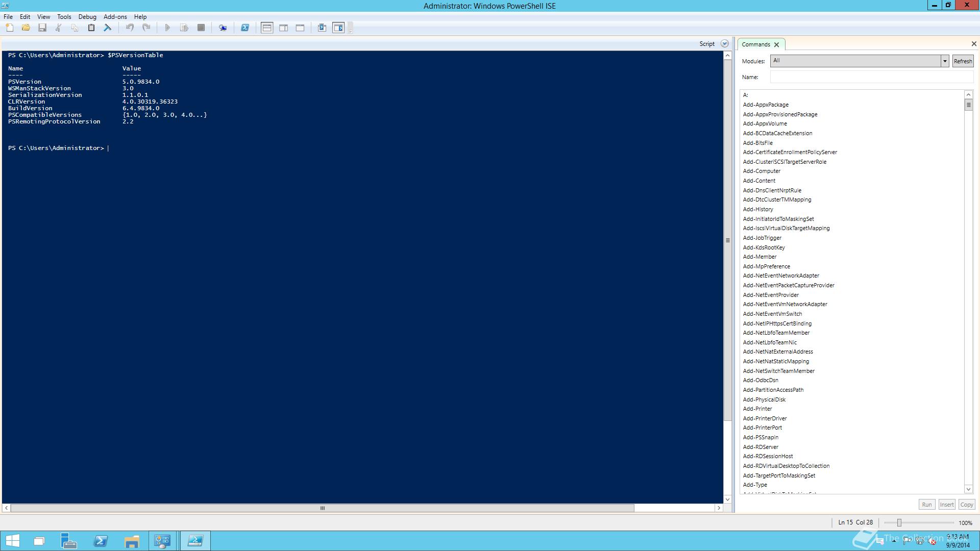The width and height of the screenshot is (980, 551).
Task: Click the console vertical scrollbar down arrow
Action: 728,499
